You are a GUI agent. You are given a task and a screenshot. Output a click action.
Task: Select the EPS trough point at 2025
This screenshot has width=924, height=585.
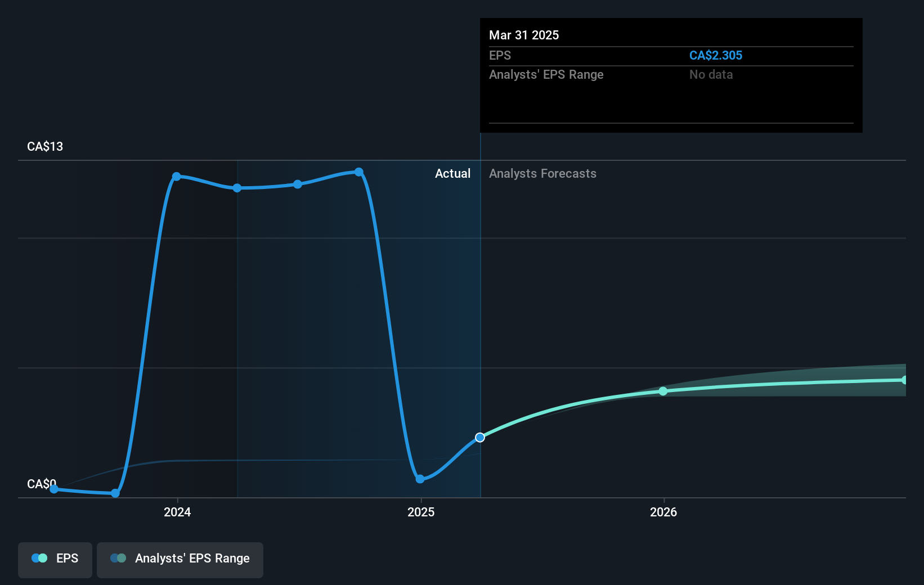pos(420,479)
